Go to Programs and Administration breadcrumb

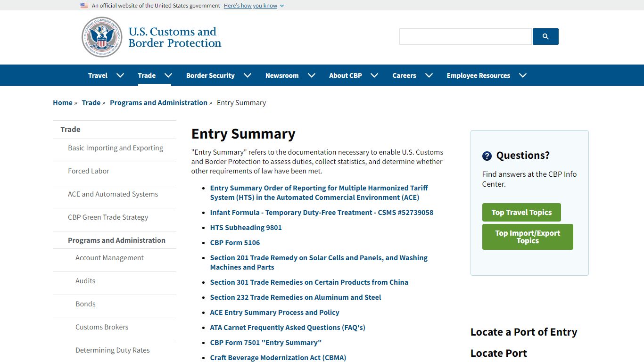click(158, 103)
